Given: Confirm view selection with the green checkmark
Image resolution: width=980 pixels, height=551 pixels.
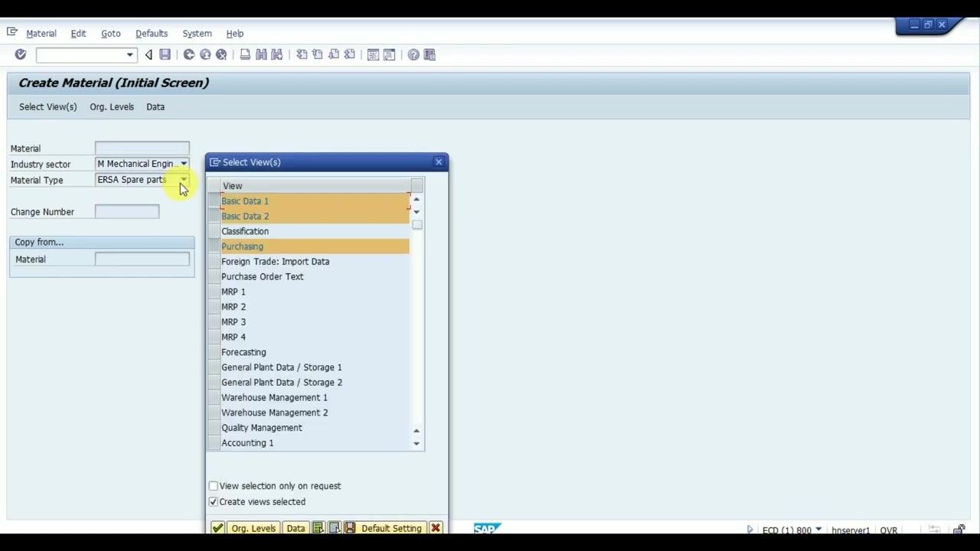Looking at the screenshot, I should coord(217,528).
